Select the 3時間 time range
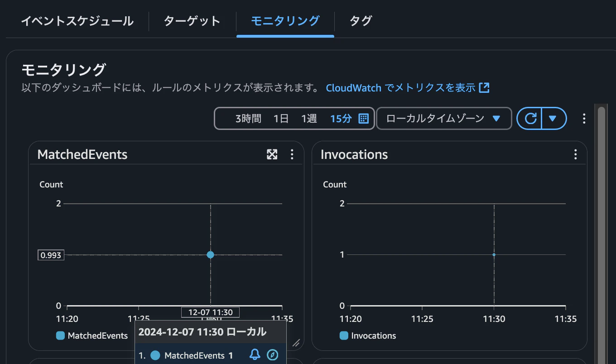The image size is (616, 364). [x=248, y=119]
